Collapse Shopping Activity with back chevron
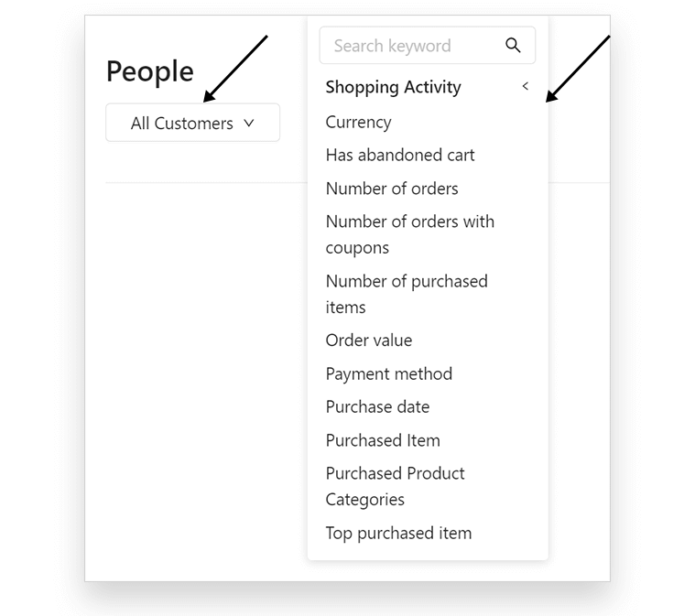Screen dimensions: 695x616 526,86
